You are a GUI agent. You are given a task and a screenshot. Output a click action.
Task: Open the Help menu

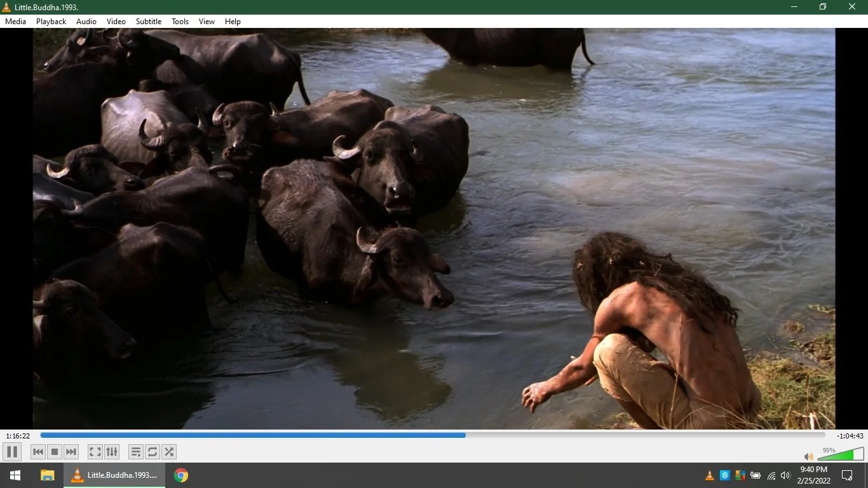(x=233, y=22)
